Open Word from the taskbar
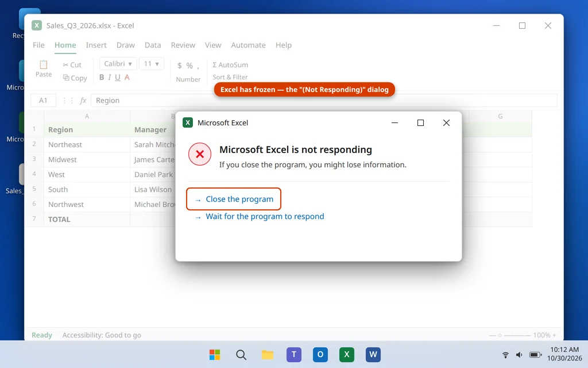Viewport: 588px width, 368px height. coord(373,354)
